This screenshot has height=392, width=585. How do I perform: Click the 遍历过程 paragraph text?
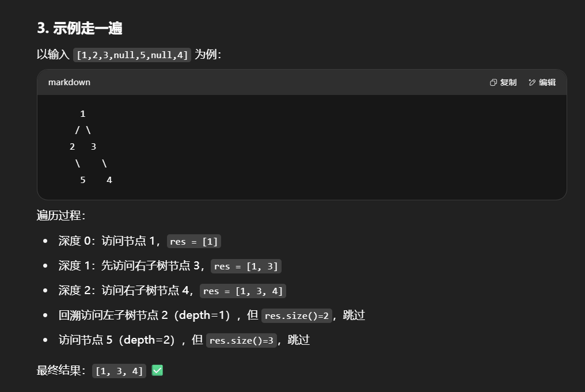pos(61,216)
